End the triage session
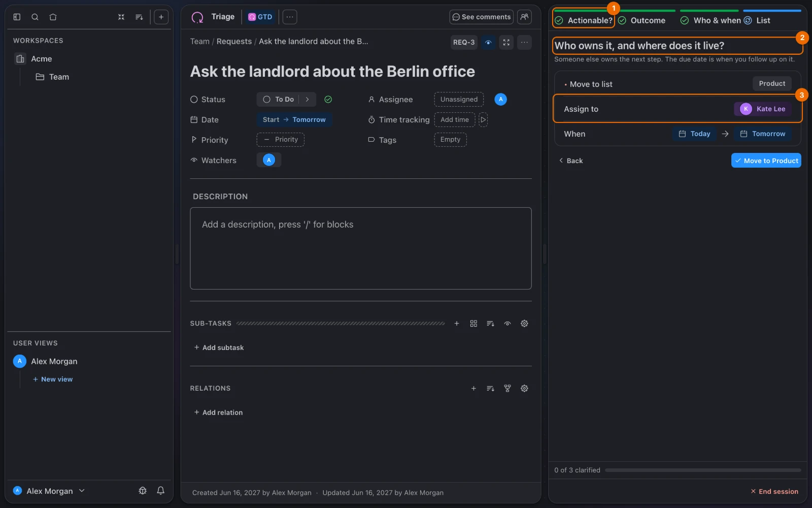This screenshot has height=508, width=812. 774,491
